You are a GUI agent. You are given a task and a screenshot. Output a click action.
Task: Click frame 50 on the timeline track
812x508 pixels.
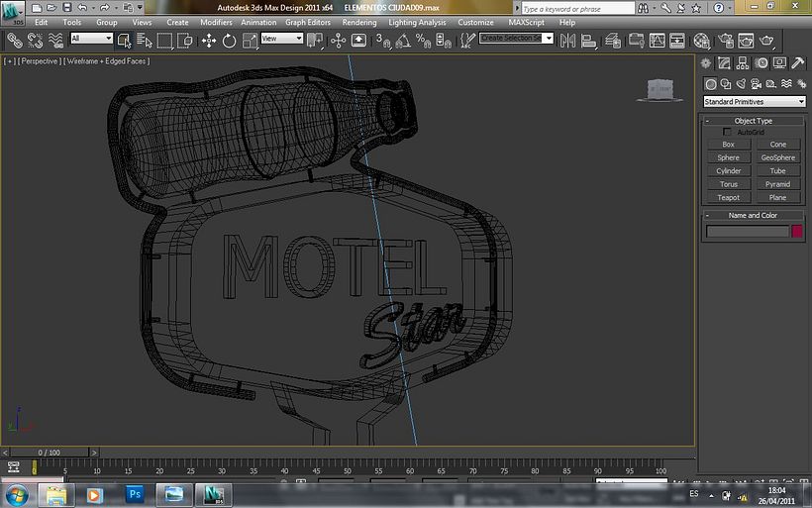pyautogui.click(x=347, y=467)
